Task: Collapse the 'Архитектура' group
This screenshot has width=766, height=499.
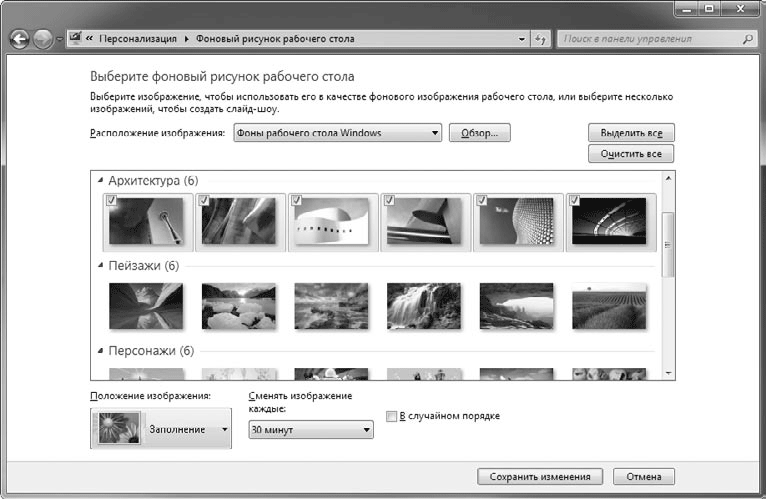Action: (x=100, y=181)
